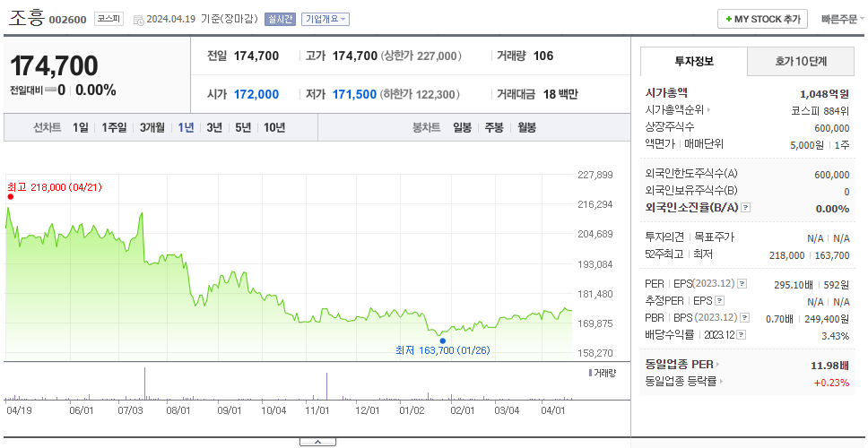Click the 실시간 badge
Viewport: 868px width, 448px height.
point(280,19)
